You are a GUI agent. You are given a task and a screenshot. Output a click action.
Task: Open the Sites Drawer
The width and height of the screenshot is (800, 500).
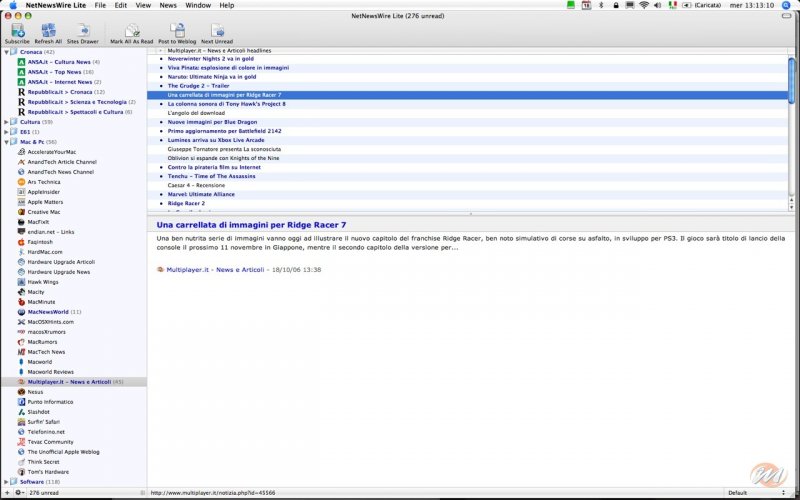click(83, 31)
